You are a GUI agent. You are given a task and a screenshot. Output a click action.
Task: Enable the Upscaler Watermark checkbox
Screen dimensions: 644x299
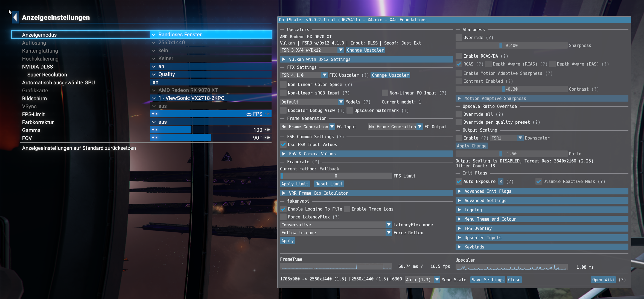point(350,110)
